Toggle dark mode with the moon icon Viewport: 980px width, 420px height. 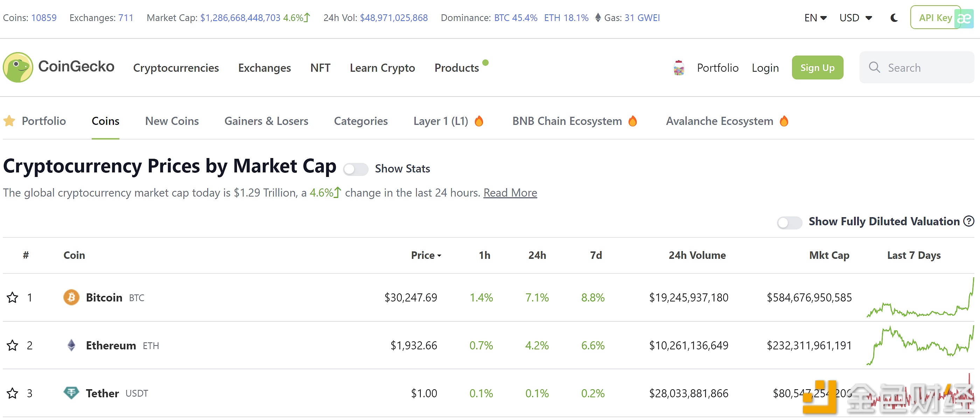[894, 18]
